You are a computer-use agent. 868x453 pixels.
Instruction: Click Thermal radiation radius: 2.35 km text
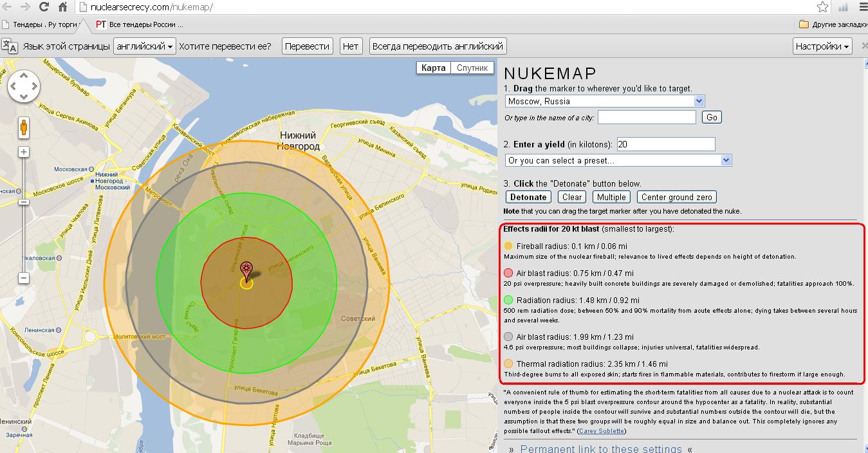coord(592,364)
